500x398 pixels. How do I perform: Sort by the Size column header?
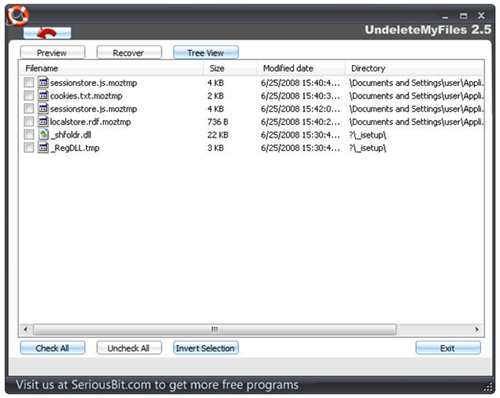click(230, 68)
